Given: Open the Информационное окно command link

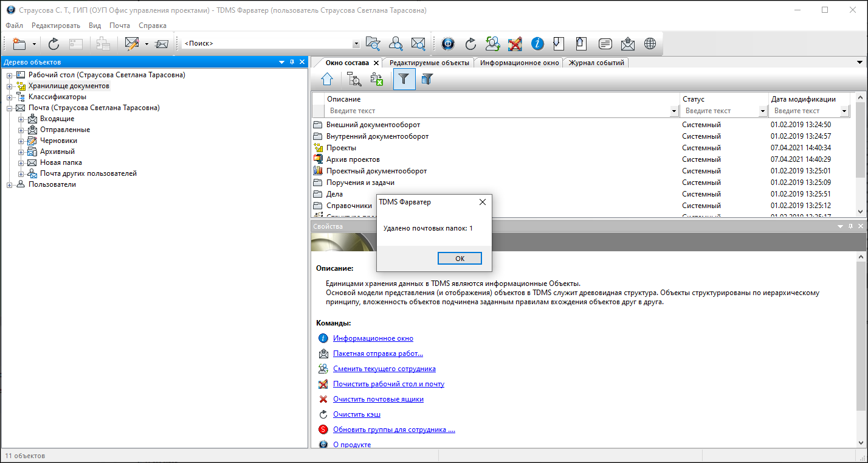Looking at the screenshot, I should click(373, 338).
